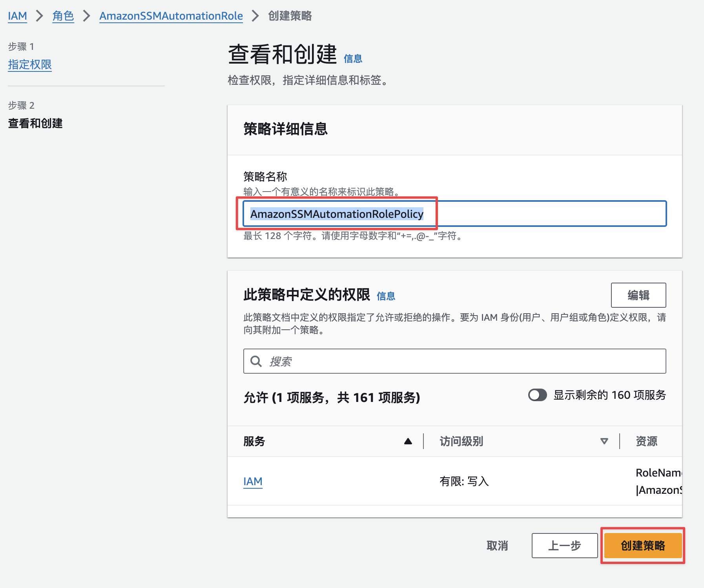Open the IAM breadcrumb link
Viewport: 704px width, 588px height.
[17, 16]
